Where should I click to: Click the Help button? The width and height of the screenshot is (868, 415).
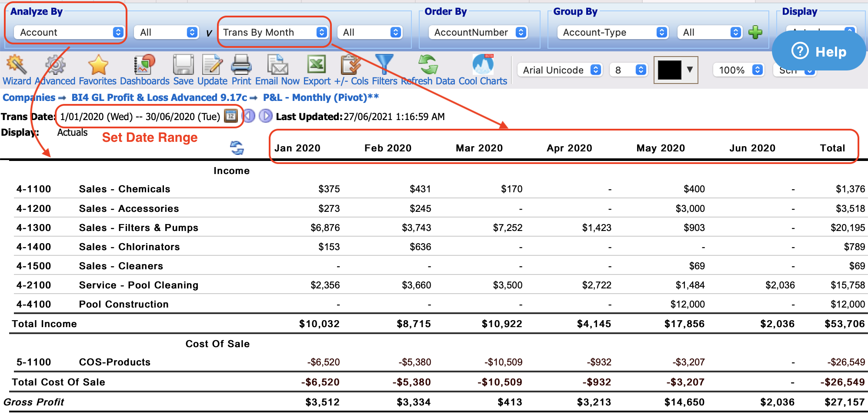819,51
